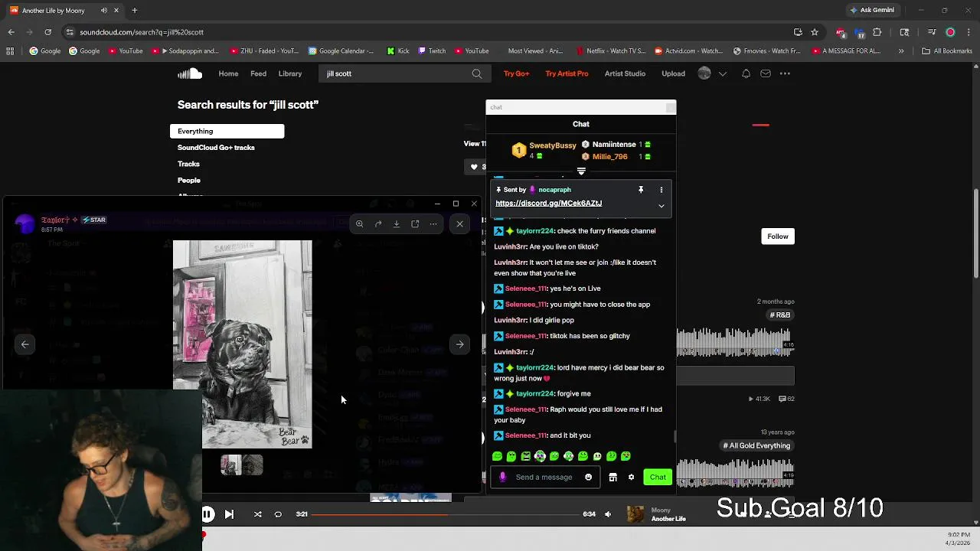This screenshot has width=980, height=551.
Task: Open the Chrome apps grid bookmark
Action: tap(10, 51)
